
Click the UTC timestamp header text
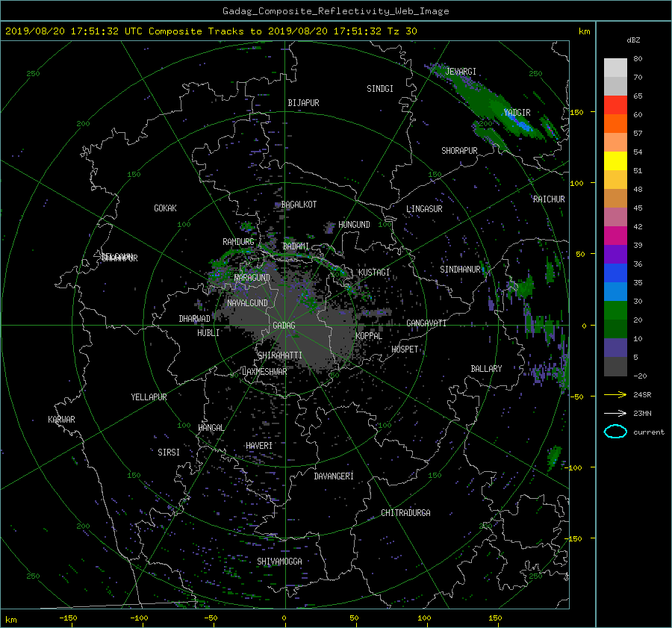click(211, 31)
